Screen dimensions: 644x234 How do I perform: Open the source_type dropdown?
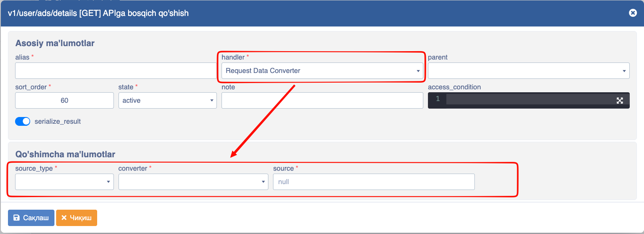click(64, 182)
